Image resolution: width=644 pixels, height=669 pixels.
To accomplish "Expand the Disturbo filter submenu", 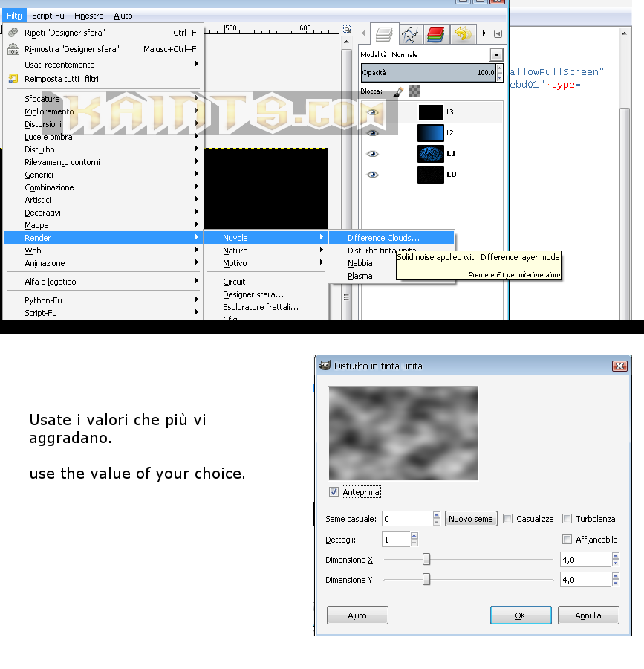I will click(103, 149).
